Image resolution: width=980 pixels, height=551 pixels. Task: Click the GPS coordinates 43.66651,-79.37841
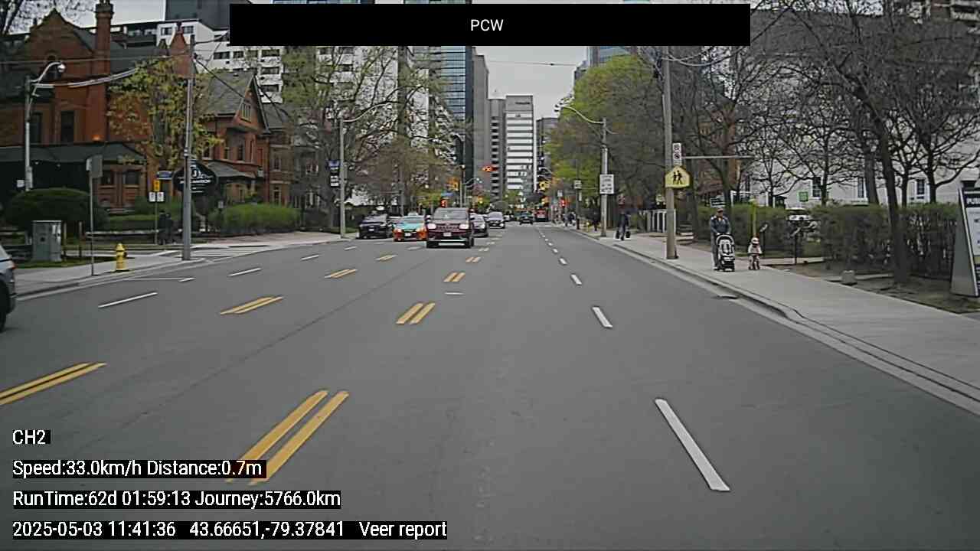click(x=267, y=530)
